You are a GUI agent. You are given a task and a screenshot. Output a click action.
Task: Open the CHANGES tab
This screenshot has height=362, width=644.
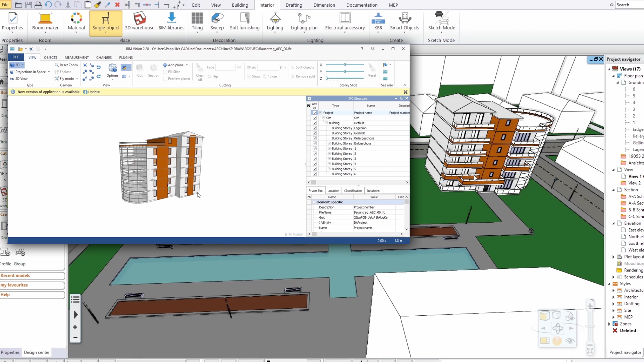click(104, 58)
